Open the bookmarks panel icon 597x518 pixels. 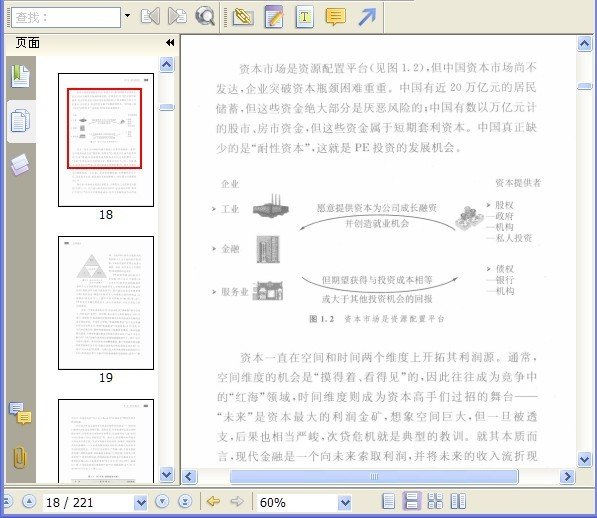(21, 77)
